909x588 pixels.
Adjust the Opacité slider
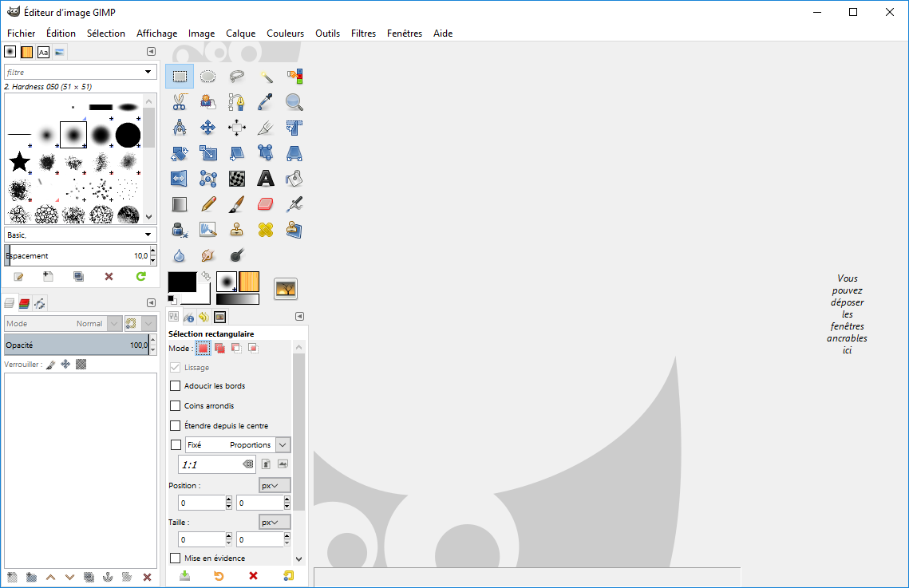point(77,345)
